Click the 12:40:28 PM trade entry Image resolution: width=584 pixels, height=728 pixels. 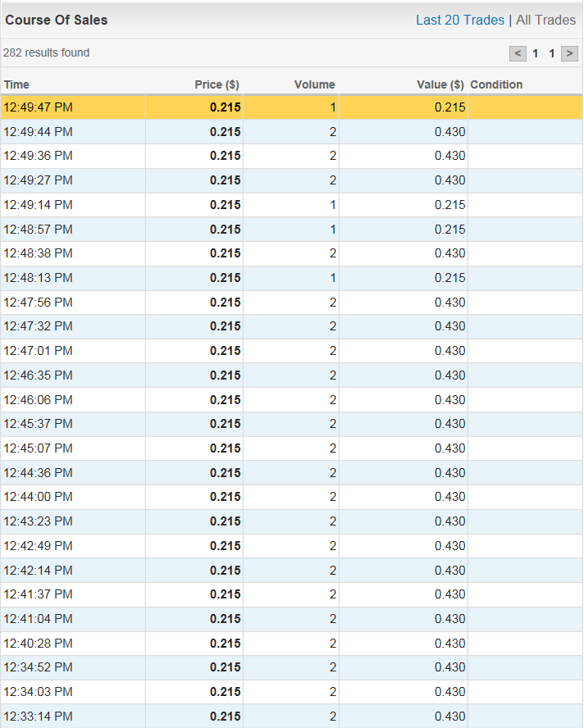coord(292,643)
